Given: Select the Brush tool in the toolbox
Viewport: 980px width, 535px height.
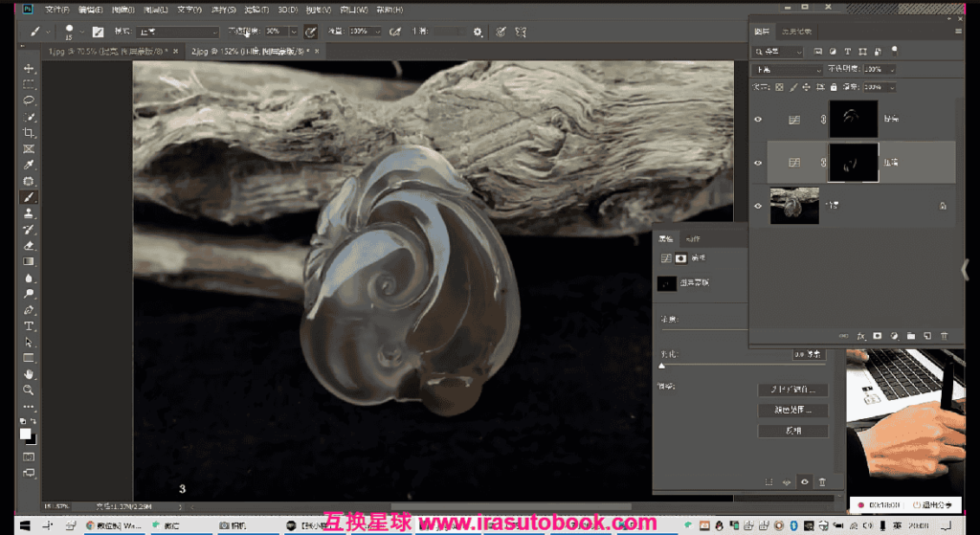Looking at the screenshot, I should 28,197.
